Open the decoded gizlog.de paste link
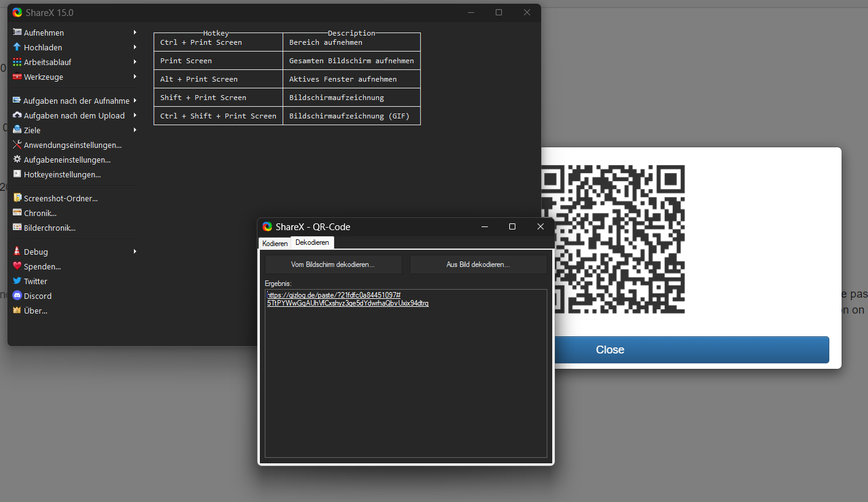 click(x=348, y=299)
